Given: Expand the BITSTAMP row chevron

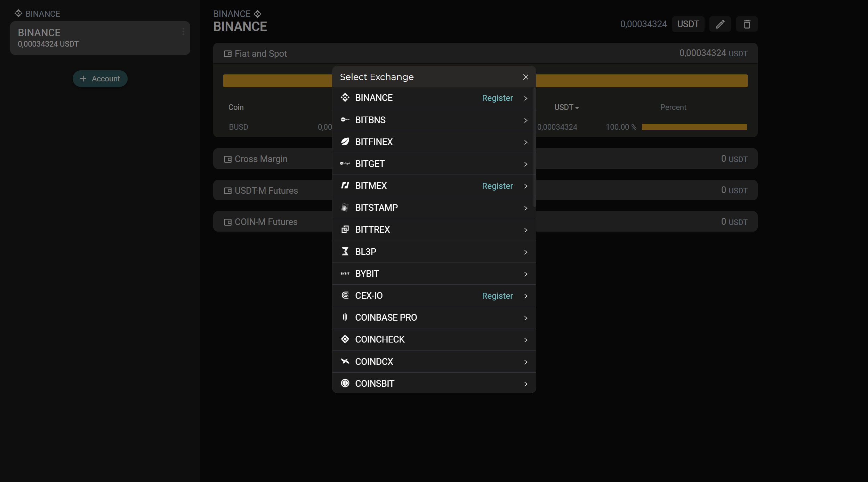Looking at the screenshot, I should click(526, 208).
